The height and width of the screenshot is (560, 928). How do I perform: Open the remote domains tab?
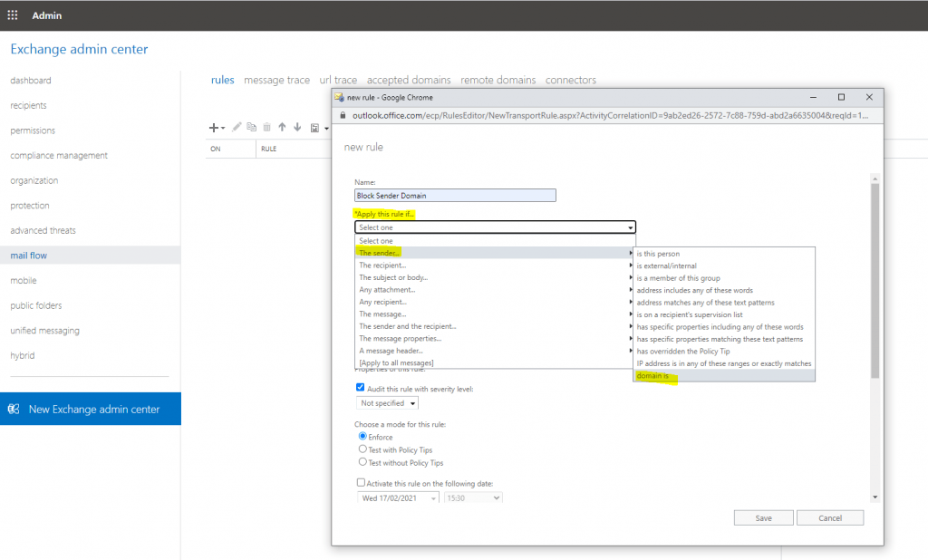[498, 80]
